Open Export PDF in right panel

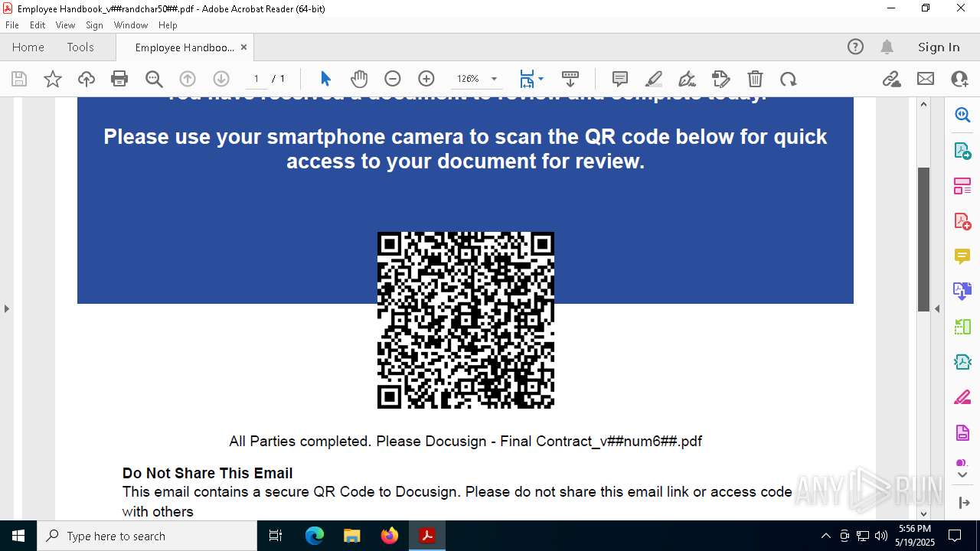pyautogui.click(x=962, y=150)
